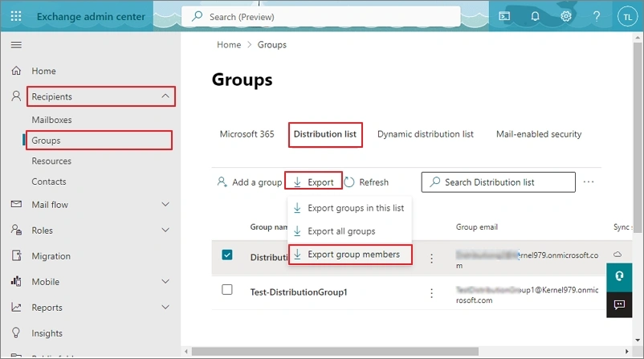Expand the Reports chevron
644x359 pixels.
pos(165,308)
